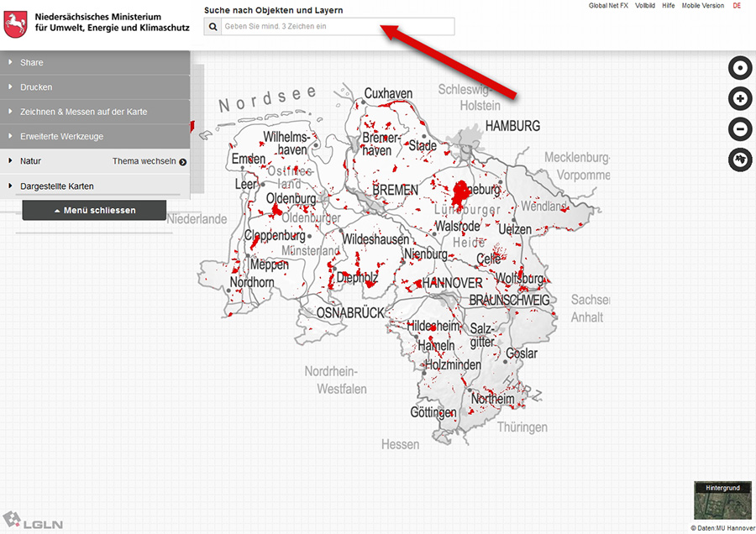
Task: Click the geolocation target icon
Action: point(740,68)
